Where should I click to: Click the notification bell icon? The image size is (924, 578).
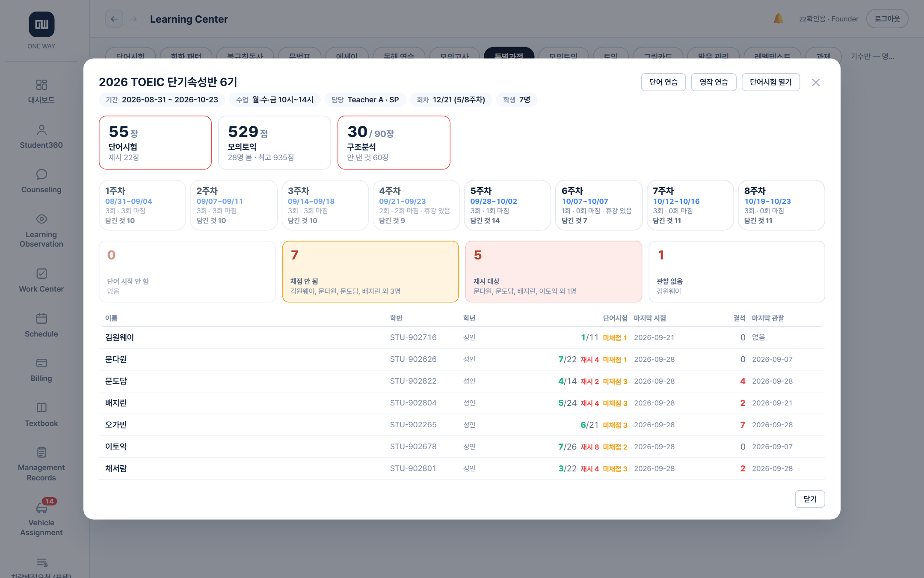778,18
